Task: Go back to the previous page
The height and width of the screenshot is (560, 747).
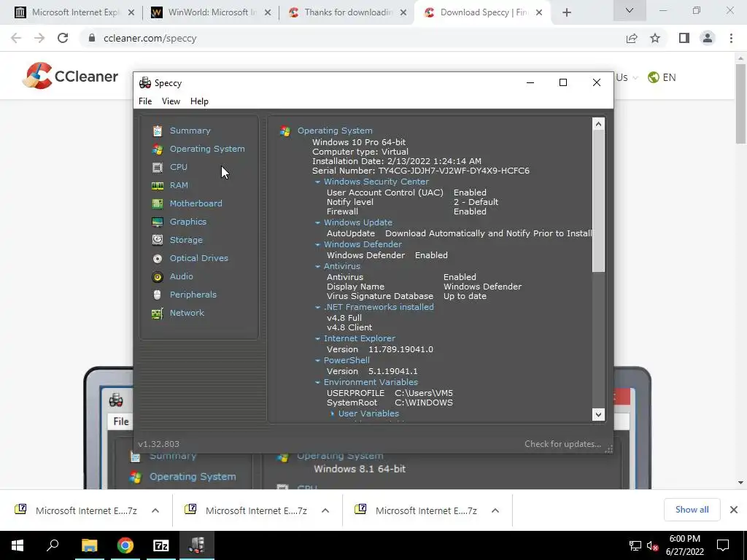Action: pos(16,38)
